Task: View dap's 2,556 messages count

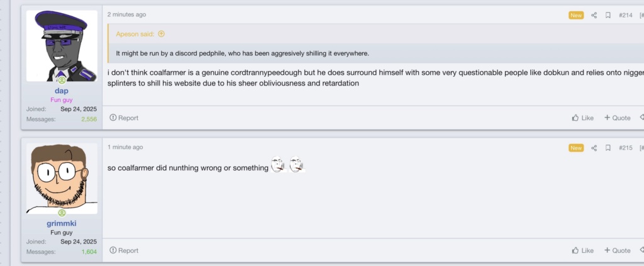Action: tap(89, 119)
